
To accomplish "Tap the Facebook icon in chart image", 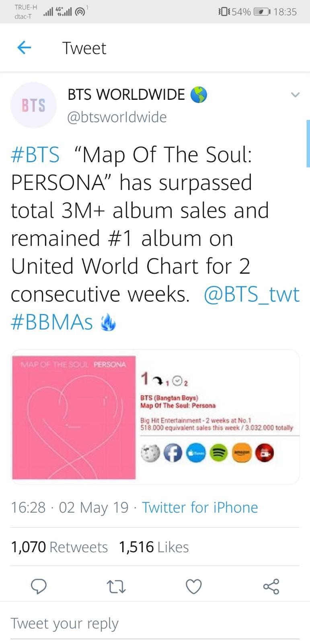I will [x=173, y=453].
